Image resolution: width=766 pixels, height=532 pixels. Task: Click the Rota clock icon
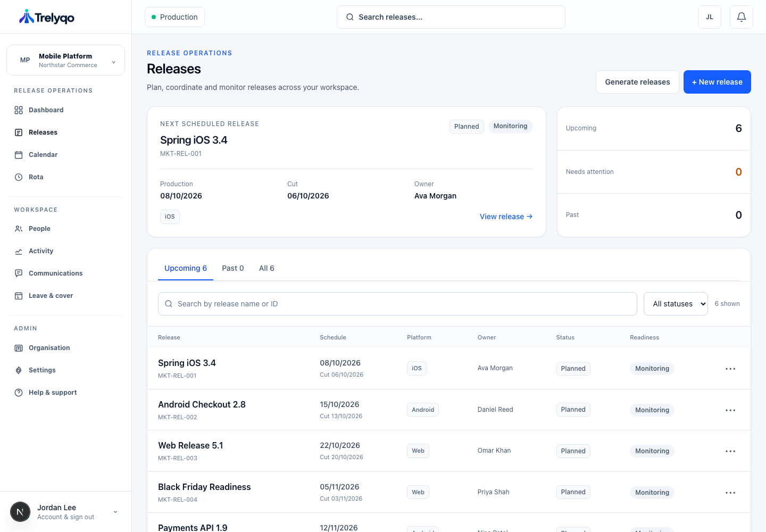[x=19, y=177]
